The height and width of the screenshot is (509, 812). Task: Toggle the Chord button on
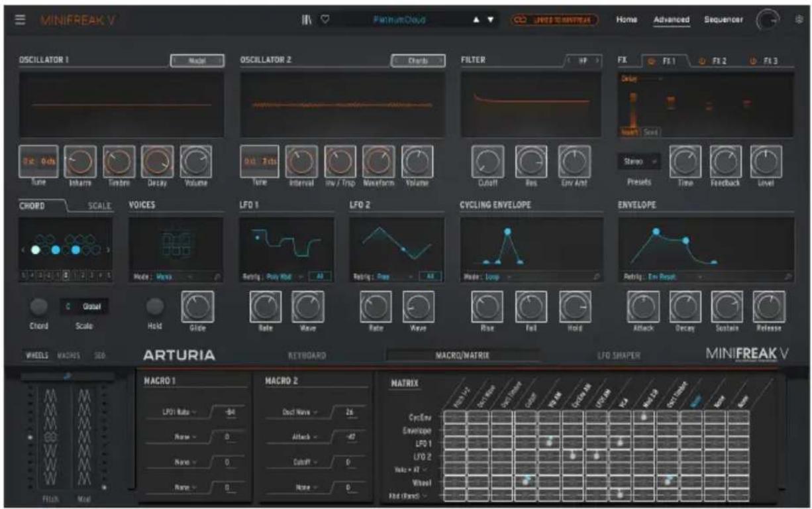pyautogui.click(x=39, y=306)
